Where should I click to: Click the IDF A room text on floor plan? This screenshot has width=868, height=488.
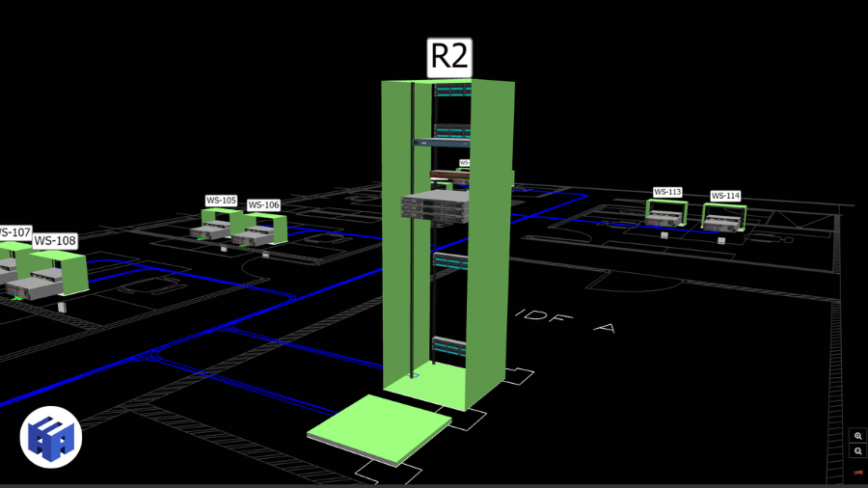click(565, 321)
